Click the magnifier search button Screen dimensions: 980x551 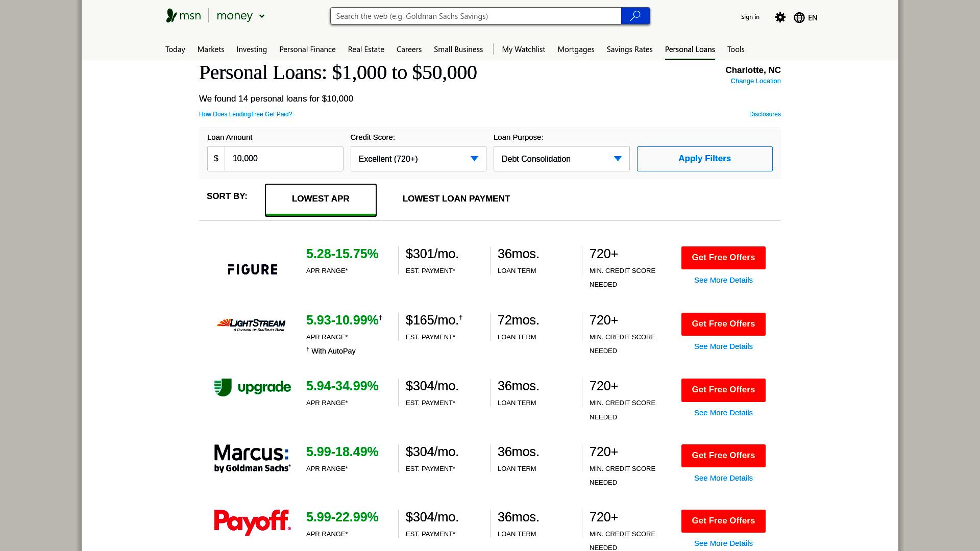point(635,16)
